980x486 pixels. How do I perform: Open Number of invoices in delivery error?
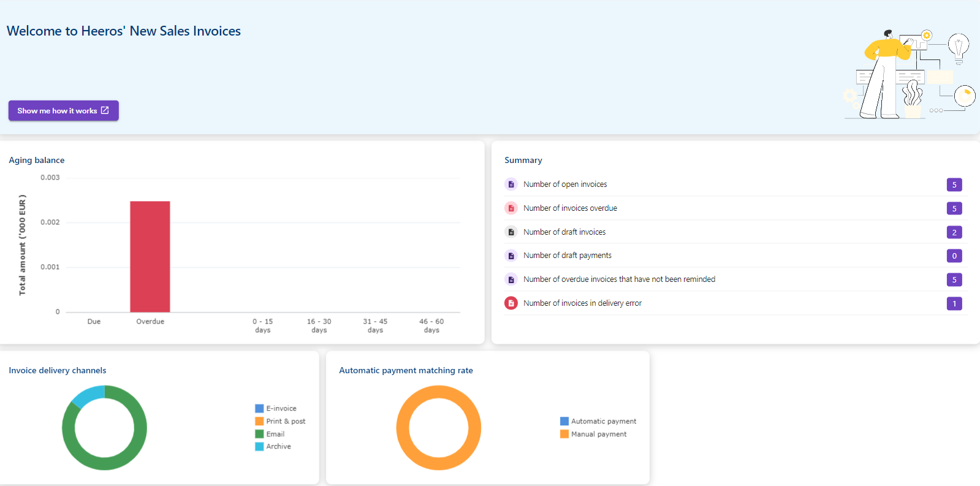(x=582, y=303)
